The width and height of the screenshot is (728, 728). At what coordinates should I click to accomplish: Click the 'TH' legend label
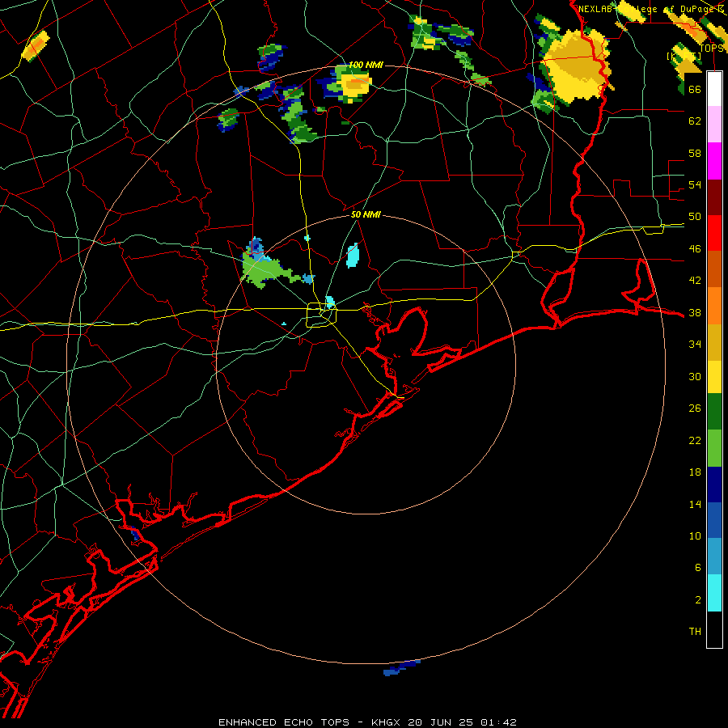695,632
